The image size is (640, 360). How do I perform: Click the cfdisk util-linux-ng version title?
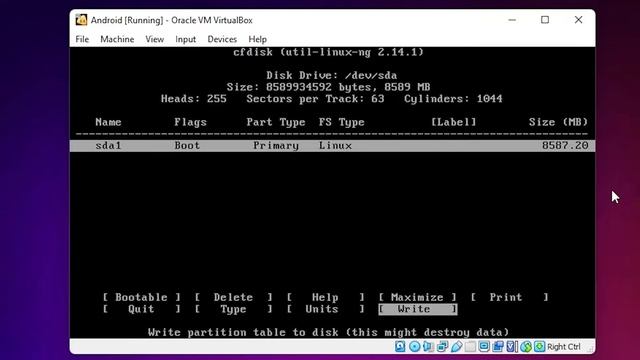[329, 52]
